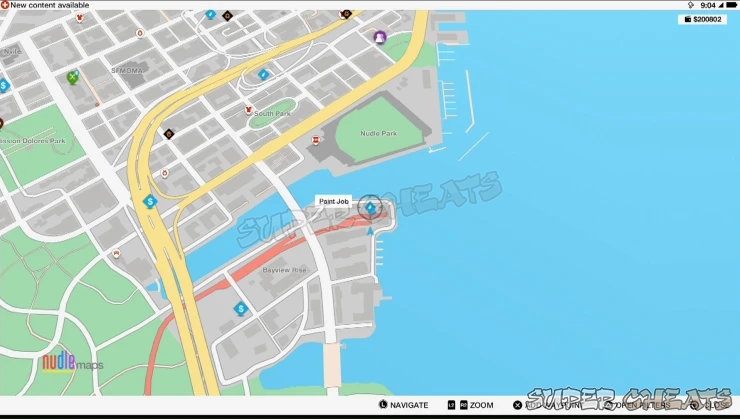Select the red ring marker nearest SFMOMA

[140, 33]
